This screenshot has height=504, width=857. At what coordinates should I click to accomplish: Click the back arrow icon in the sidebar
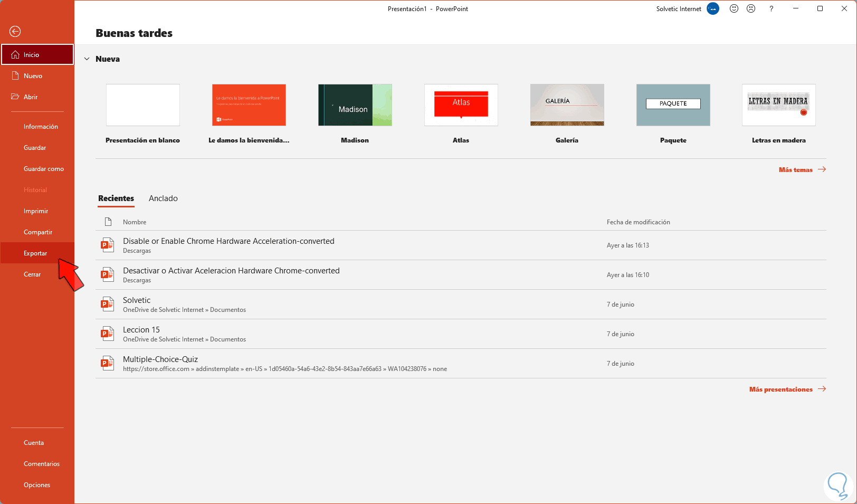click(15, 32)
